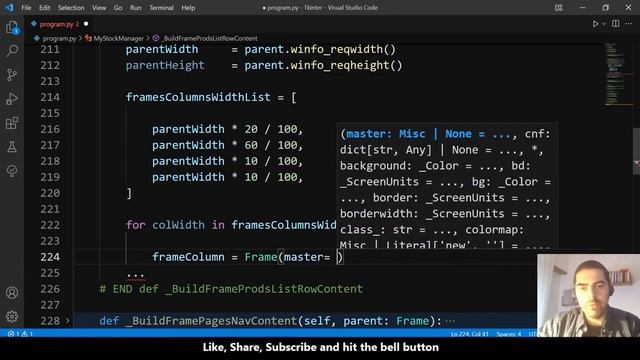640x360 pixels.
Task: Open the Explorer view in activity bar
Action: (12, 28)
